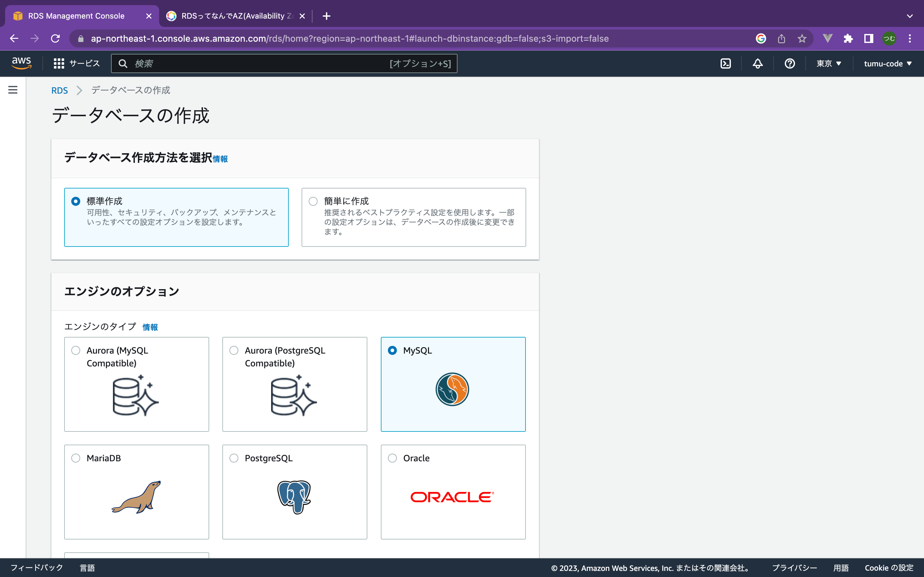The image size is (924, 577).
Task: Open the サービス grid menu icon
Action: pos(59,63)
